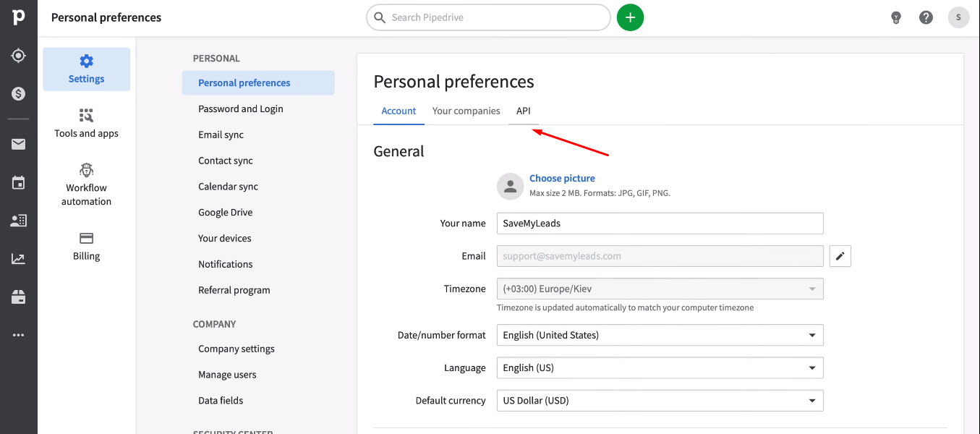Click COMPANY section heading

215,324
